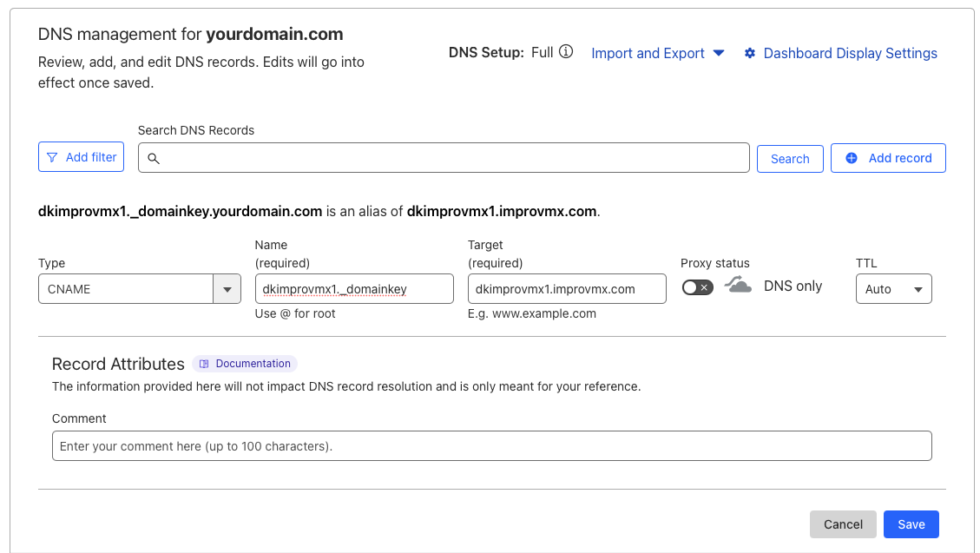Focus the Search DNS Records field
Screen dimensions: 980x553
(451, 158)
